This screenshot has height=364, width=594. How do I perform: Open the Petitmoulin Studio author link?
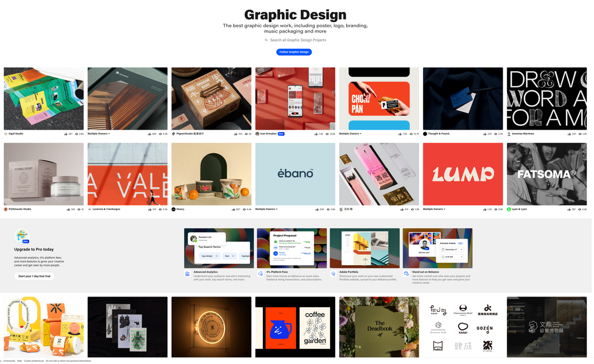tap(19, 209)
